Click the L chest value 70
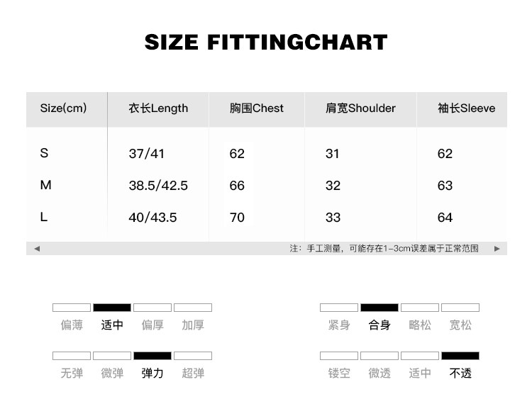The image size is (532, 404). click(x=237, y=218)
